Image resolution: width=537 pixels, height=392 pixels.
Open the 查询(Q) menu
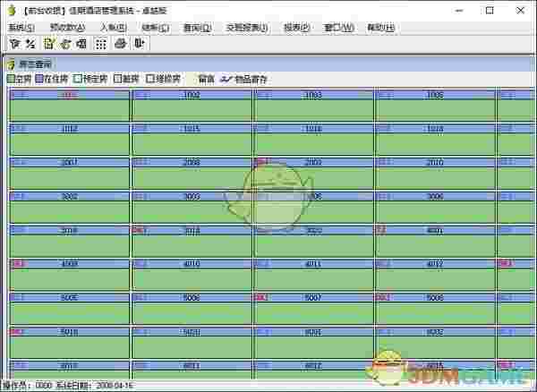click(198, 28)
